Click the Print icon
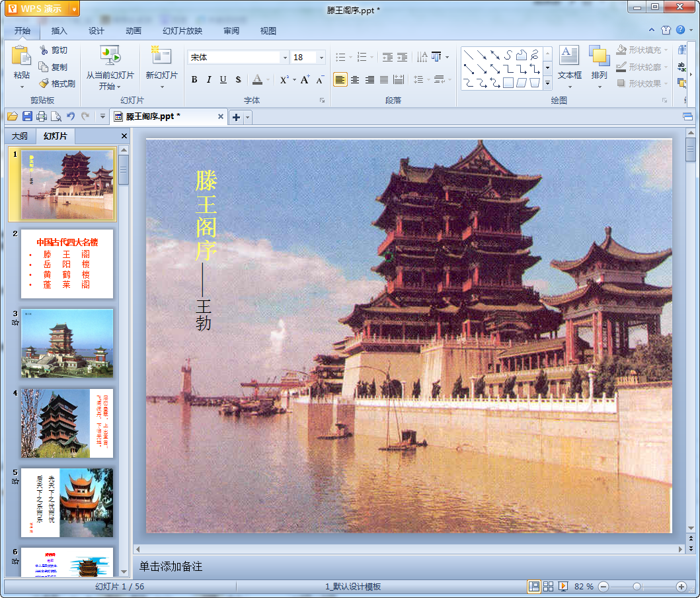 (42, 116)
